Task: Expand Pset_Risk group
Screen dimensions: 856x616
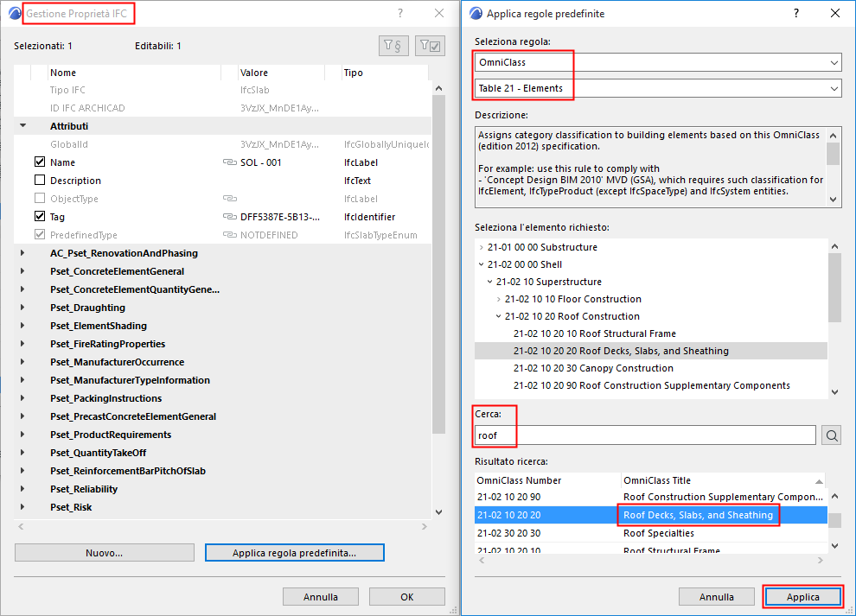Action: tap(22, 507)
